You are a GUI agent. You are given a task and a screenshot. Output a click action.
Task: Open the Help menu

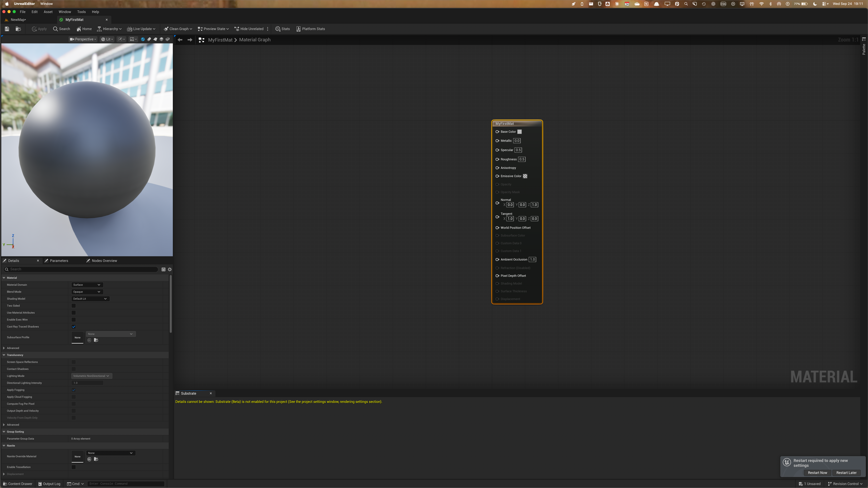(95, 12)
